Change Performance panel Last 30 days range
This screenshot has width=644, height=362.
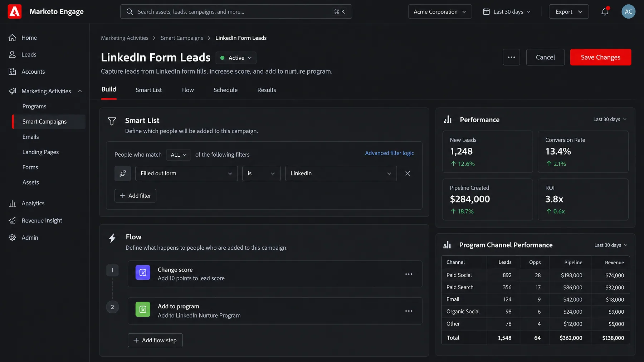point(610,119)
